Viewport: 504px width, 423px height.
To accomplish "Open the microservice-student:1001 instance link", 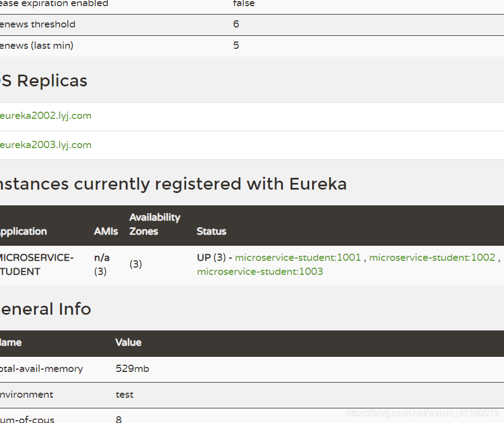I will [x=298, y=258].
